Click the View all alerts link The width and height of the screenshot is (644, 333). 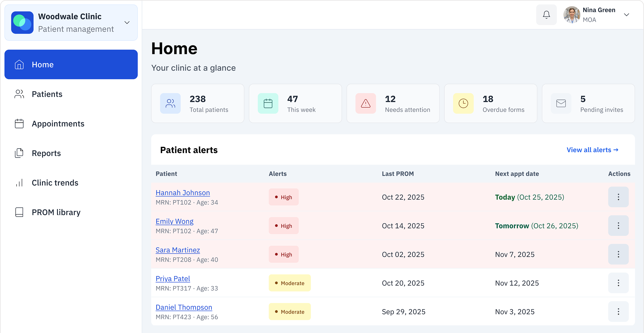592,150
